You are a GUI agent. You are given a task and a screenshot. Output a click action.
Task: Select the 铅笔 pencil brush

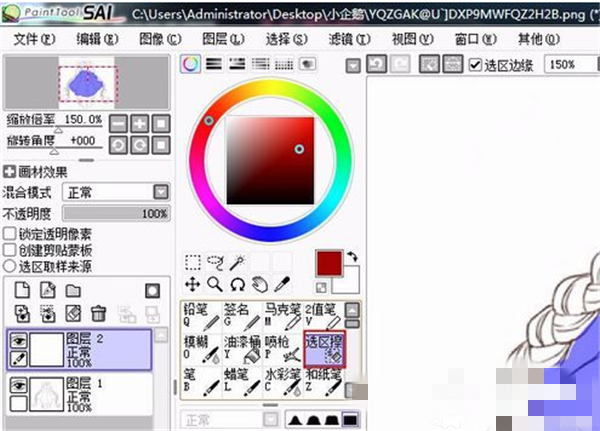(x=200, y=317)
